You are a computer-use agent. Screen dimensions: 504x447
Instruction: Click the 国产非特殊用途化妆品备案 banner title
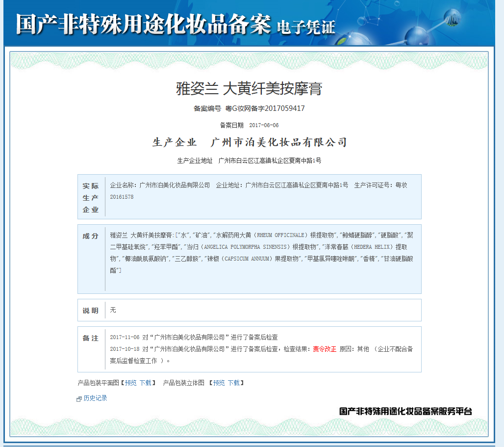pyautogui.click(x=143, y=24)
